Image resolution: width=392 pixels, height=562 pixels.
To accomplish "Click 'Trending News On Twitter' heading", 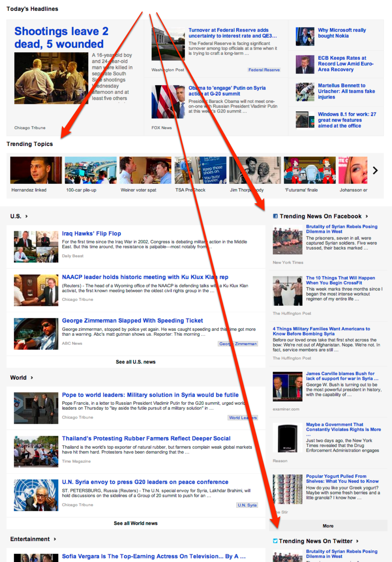I will (x=316, y=541).
